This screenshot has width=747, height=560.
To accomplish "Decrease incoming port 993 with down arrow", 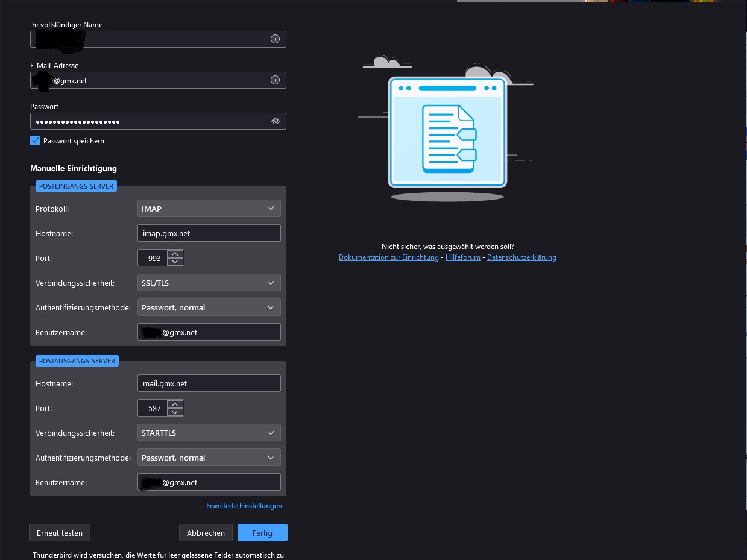I will click(x=175, y=262).
